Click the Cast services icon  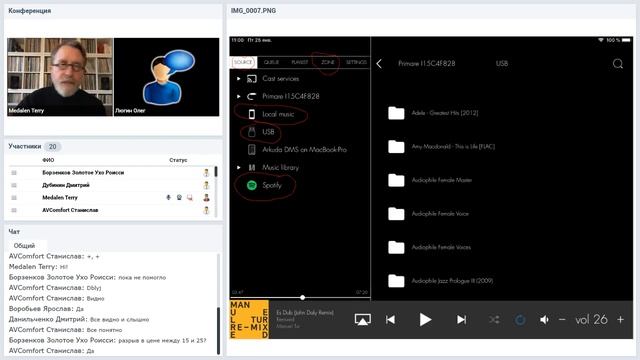pyautogui.click(x=252, y=79)
